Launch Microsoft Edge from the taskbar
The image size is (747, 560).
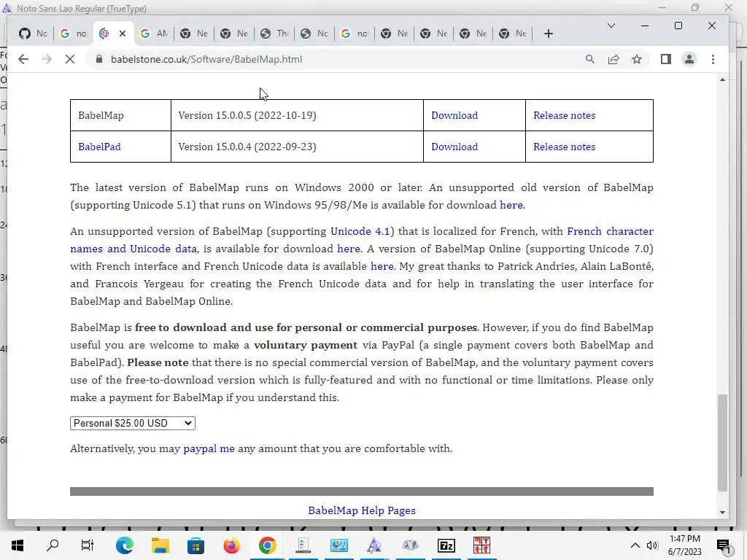pos(124,545)
